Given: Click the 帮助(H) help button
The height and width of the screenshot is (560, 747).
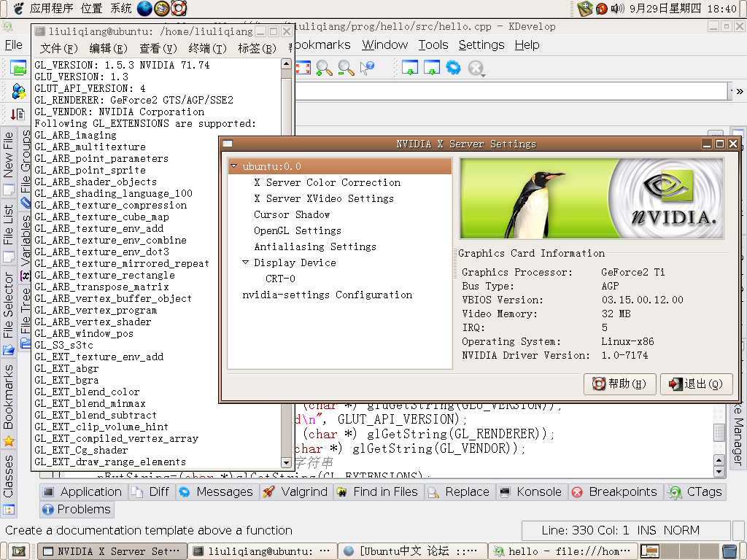Looking at the screenshot, I should pos(620,384).
